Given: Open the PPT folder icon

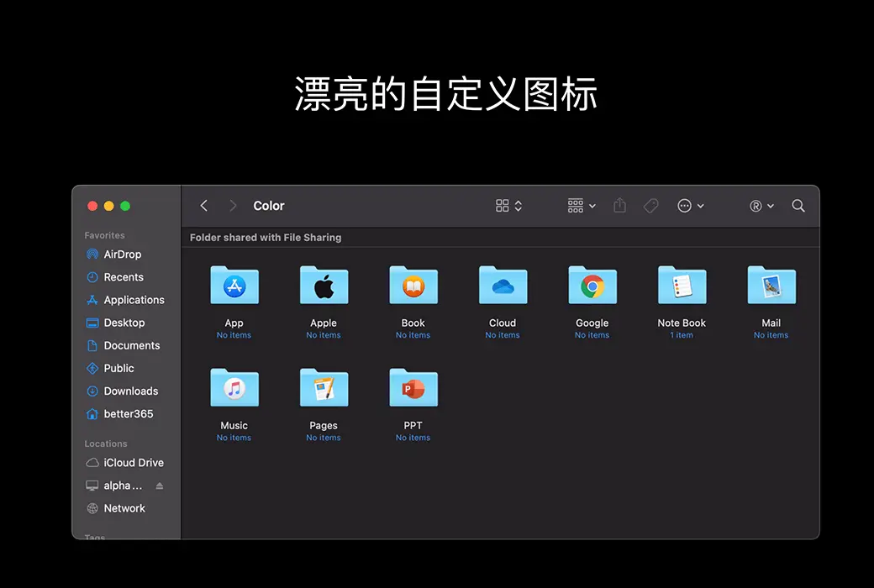Looking at the screenshot, I should pyautogui.click(x=413, y=387).
